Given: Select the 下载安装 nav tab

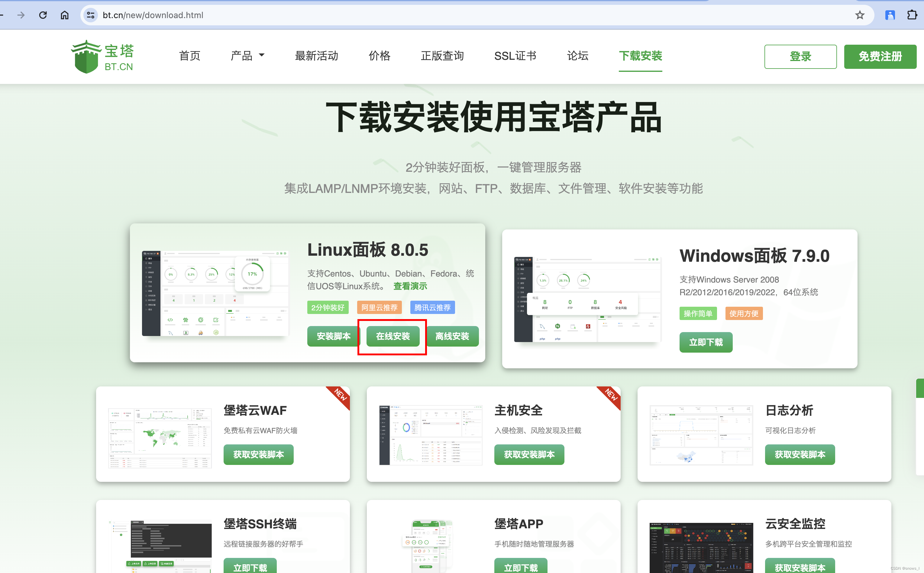Looking at the screenshot, I should point(640,56).
